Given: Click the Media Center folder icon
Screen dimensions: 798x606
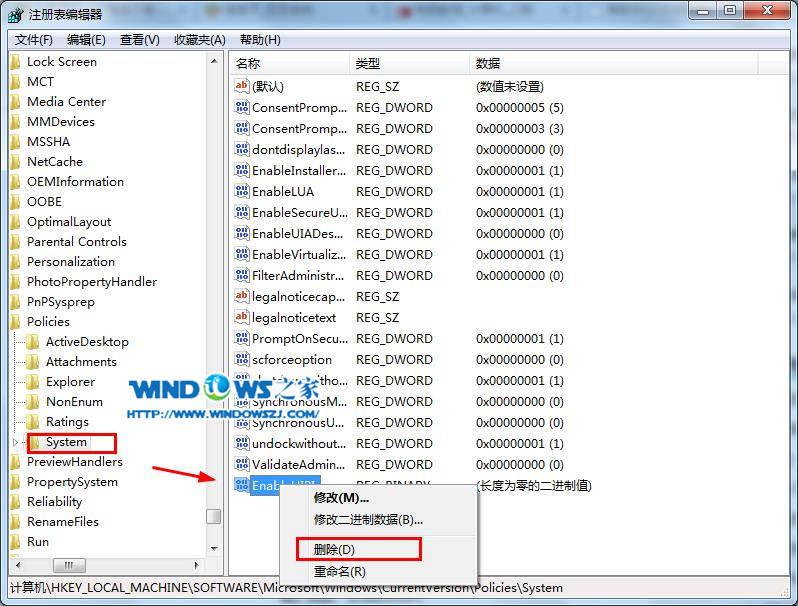Looking at the screenshot, I should (15, 102).
